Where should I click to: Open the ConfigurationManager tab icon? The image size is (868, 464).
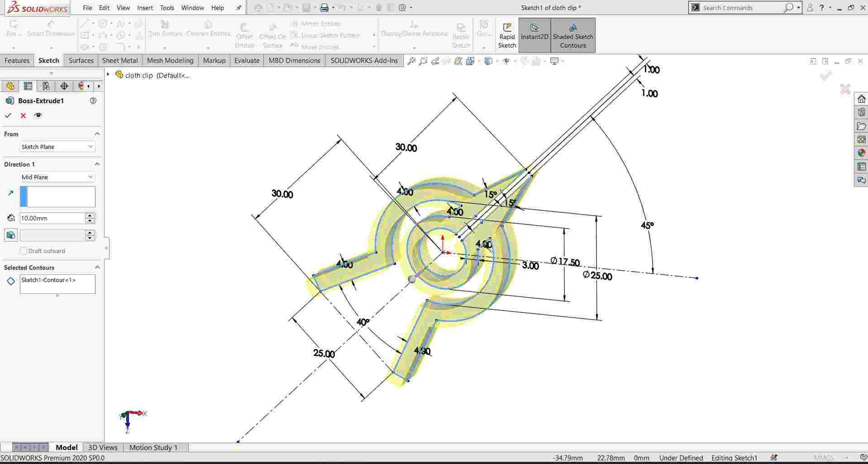[x=46, y=86]
